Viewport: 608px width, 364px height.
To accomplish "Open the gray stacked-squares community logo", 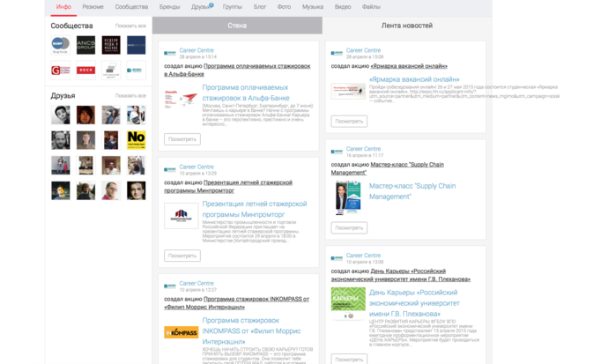I will pos(111,71).
